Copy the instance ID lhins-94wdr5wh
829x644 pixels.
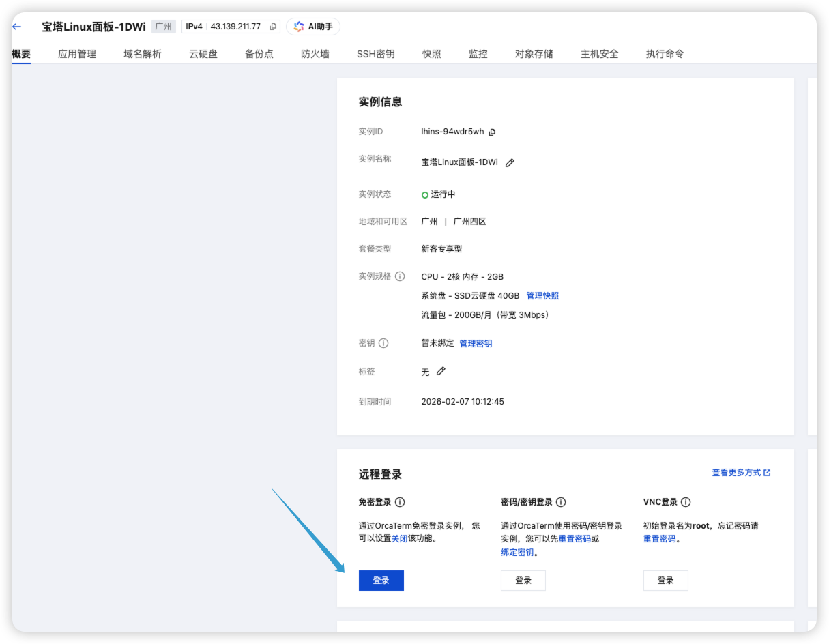(492, 132)
